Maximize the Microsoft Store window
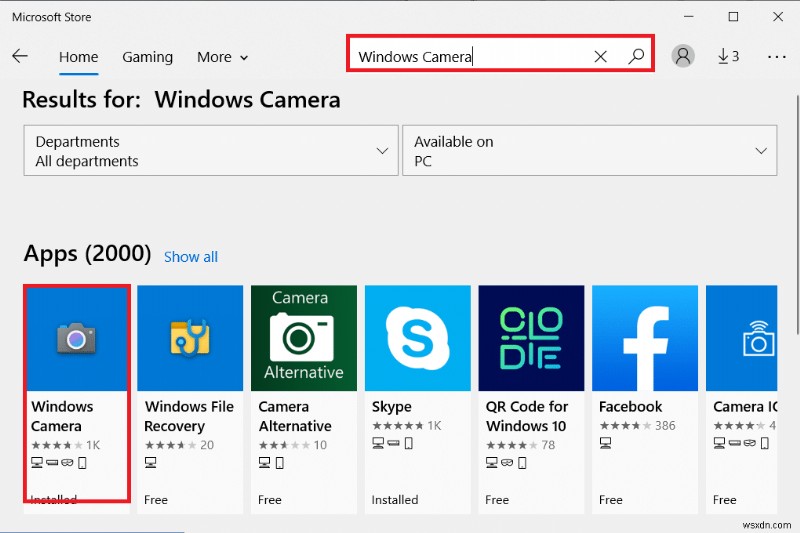 733,16
